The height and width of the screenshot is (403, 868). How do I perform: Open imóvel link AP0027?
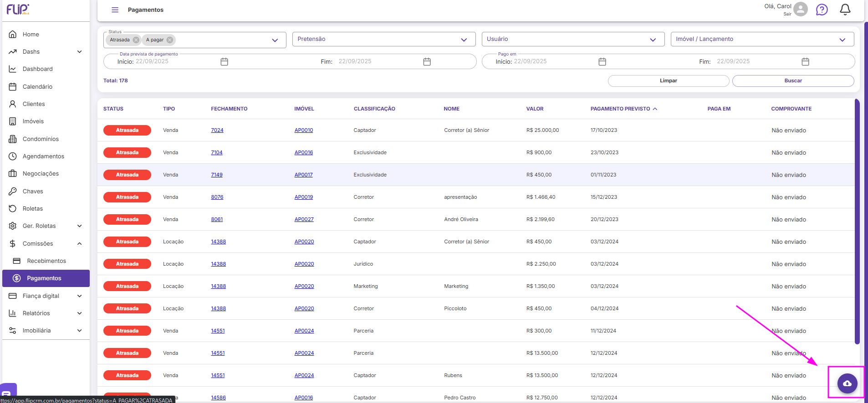point(304,220)
